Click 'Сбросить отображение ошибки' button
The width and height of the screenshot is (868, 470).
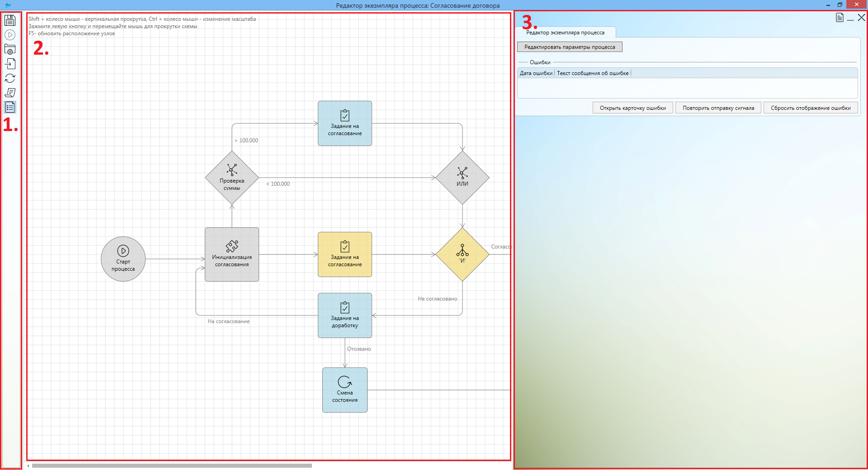(x=810, y=108)
